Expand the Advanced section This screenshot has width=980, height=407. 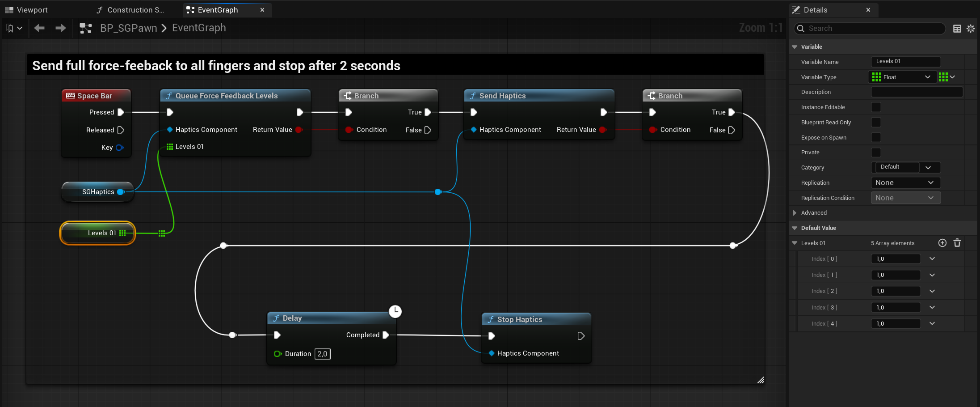pyautogui.click(x=795, y=212)
